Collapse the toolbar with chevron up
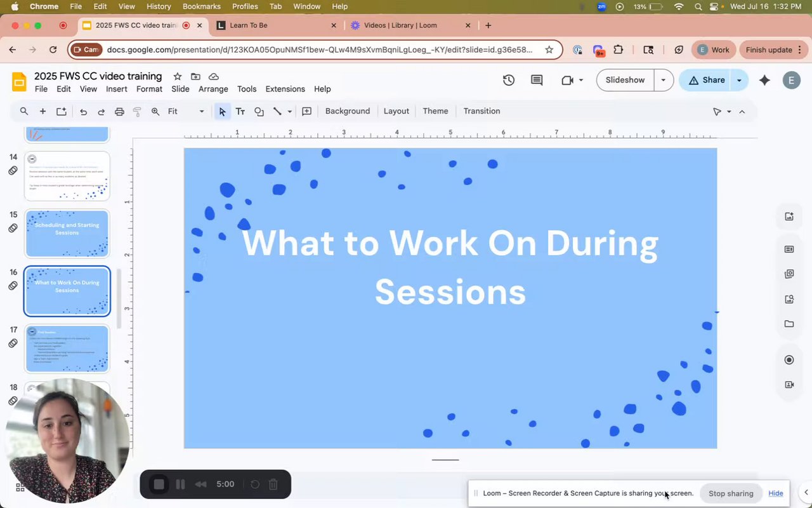 [742, 112]
